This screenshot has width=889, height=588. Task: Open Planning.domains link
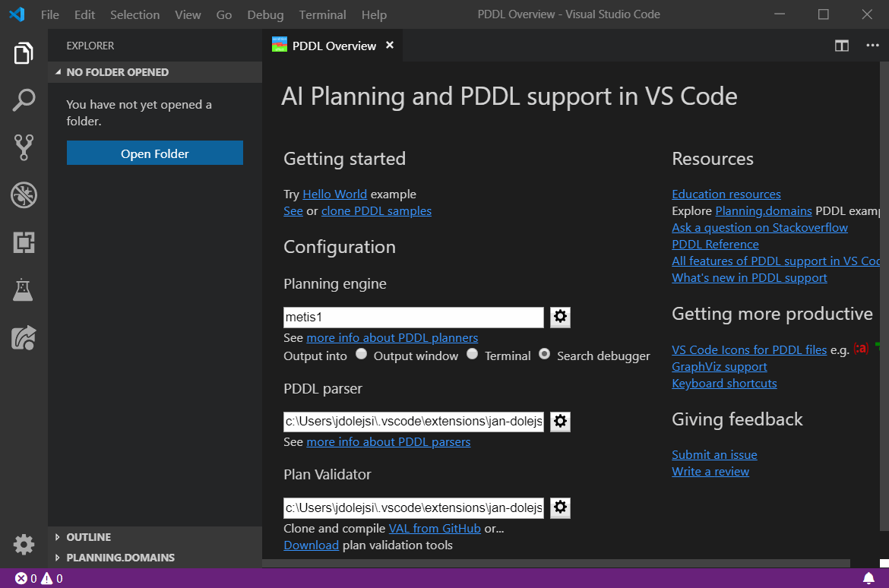tap(764, 211)
